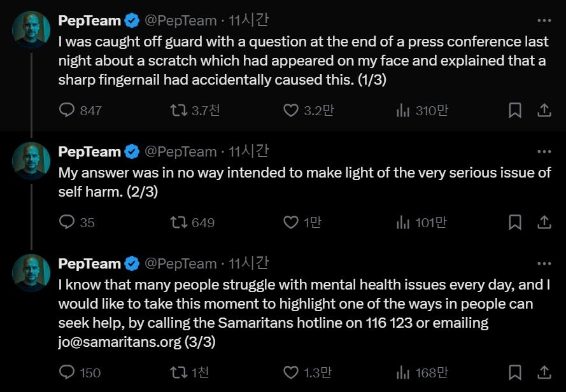Open PepTeam profile name on first tweet

[89, 20]
